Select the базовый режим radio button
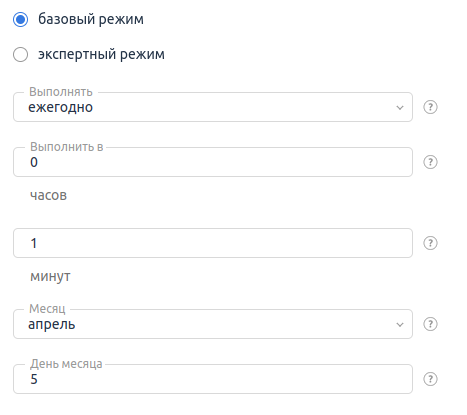 pos(20,19)
